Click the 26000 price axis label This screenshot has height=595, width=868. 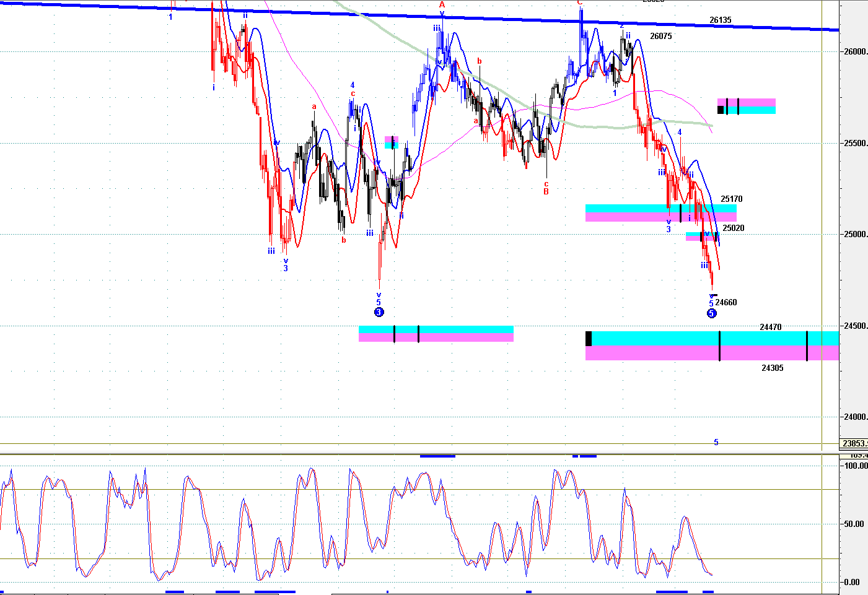tap(856, 52)
